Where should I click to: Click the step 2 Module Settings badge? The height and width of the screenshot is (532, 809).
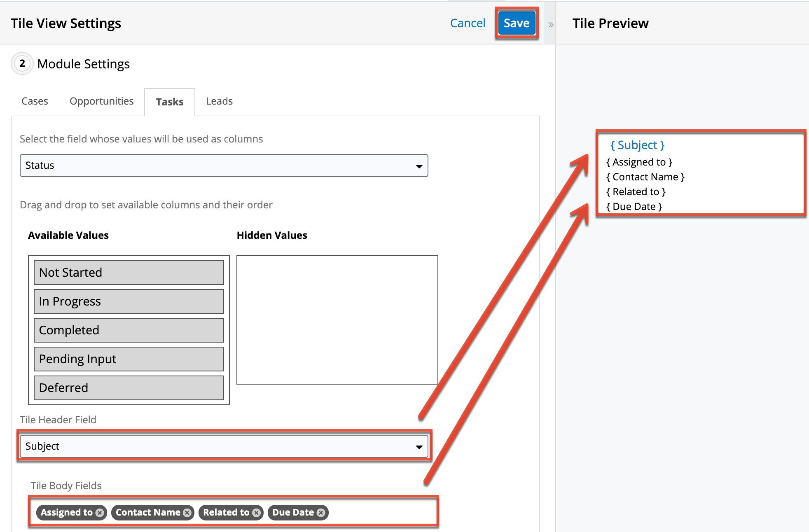point(22,63)
